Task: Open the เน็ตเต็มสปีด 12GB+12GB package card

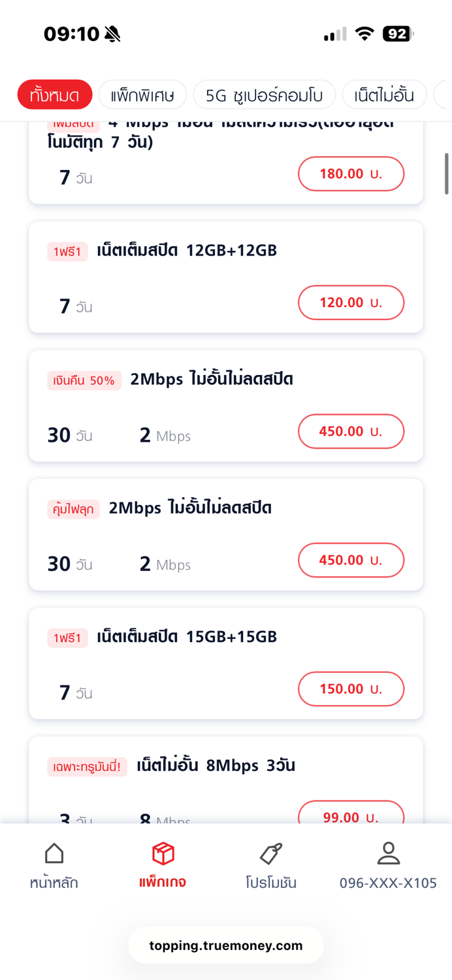Action: pyautogui.click(x=187, y=250)
